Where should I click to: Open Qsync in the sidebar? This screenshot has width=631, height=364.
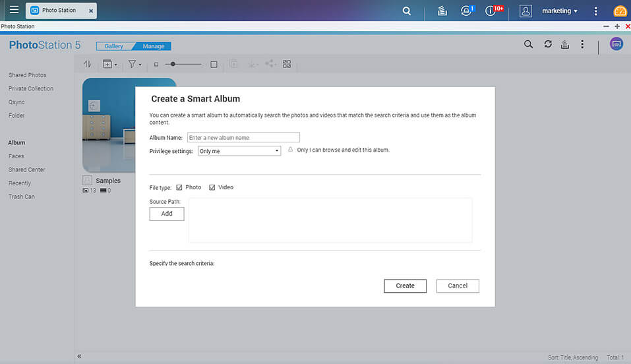[16, 102]
